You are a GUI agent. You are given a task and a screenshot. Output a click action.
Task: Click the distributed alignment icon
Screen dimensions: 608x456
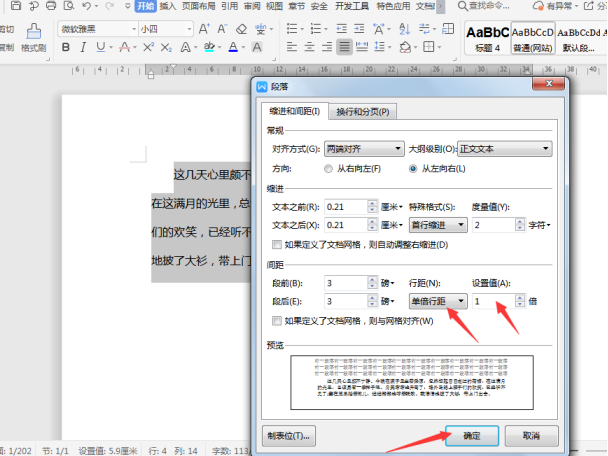pyautogui.click(x=362, y=47)
